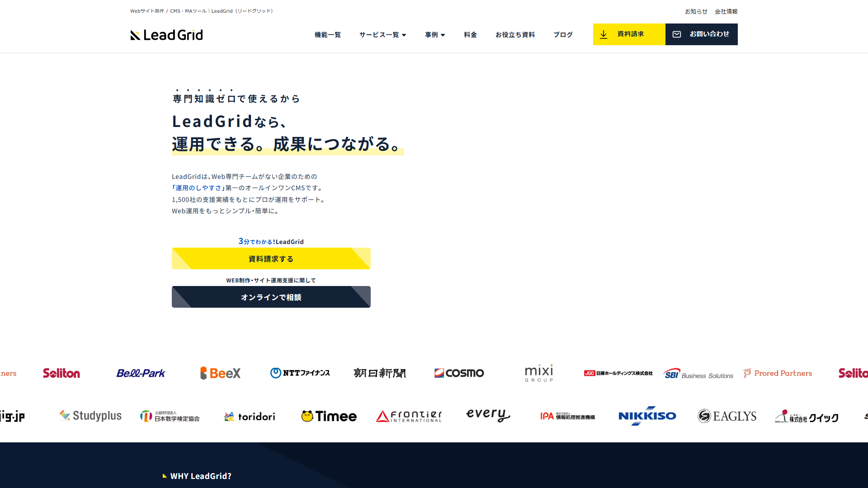This screenshot has height=488, width=868.
Task: Expand the 事例 dropdown arrow
Action: tap(443, 35)
